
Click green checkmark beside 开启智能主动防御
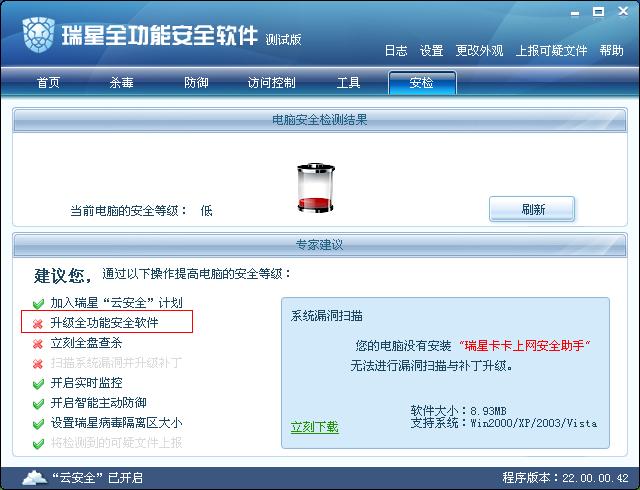(x=38, y=403)
